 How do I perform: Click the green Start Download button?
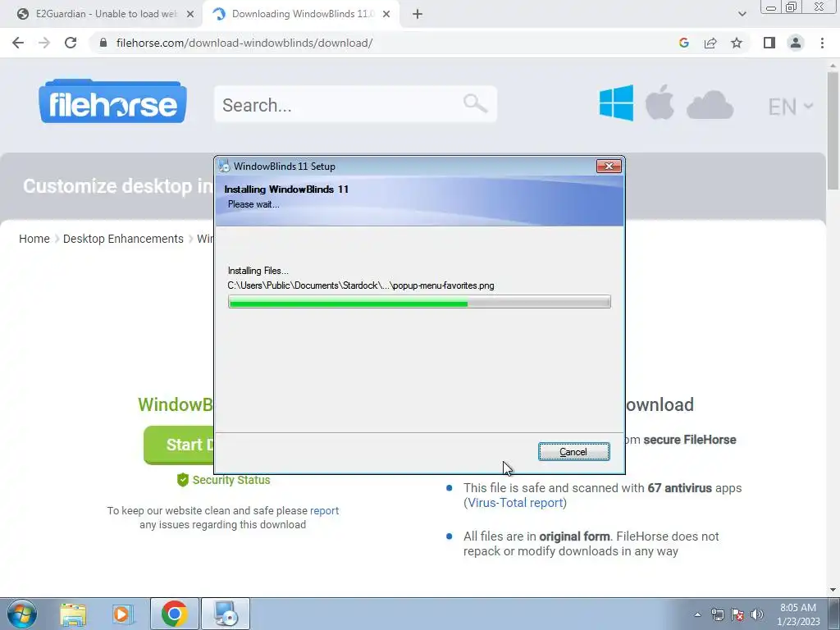(x=178, y=445)
